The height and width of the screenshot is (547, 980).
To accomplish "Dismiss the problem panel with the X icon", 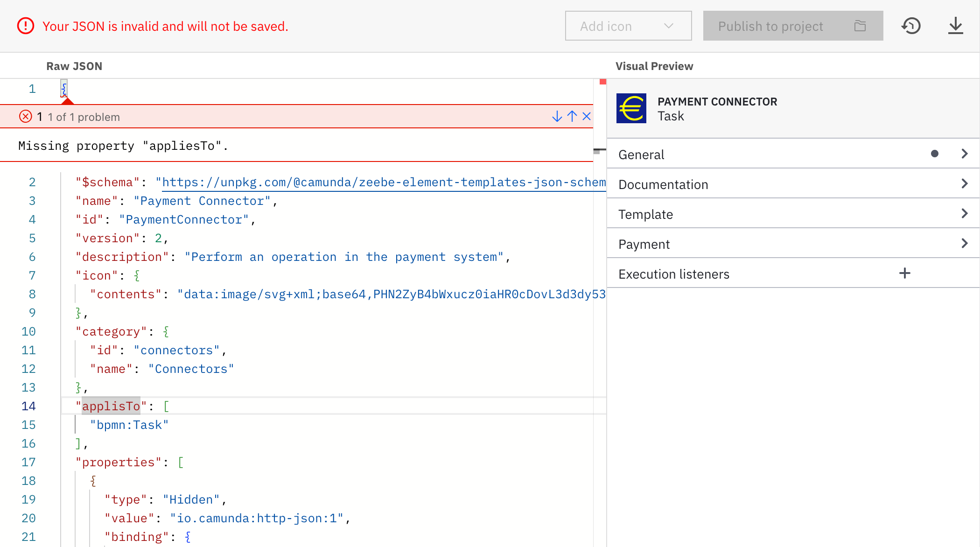I will point(587,116).
